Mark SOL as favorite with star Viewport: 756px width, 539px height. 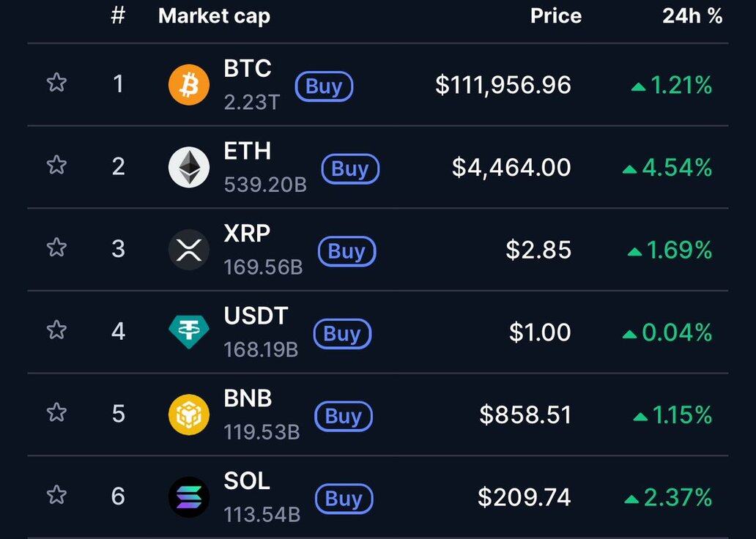56,494
